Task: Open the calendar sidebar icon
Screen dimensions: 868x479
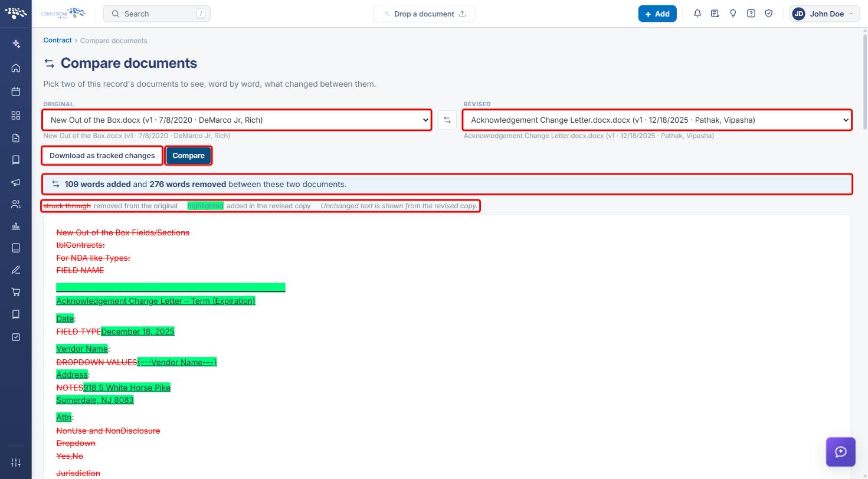Action: [16, 91]
